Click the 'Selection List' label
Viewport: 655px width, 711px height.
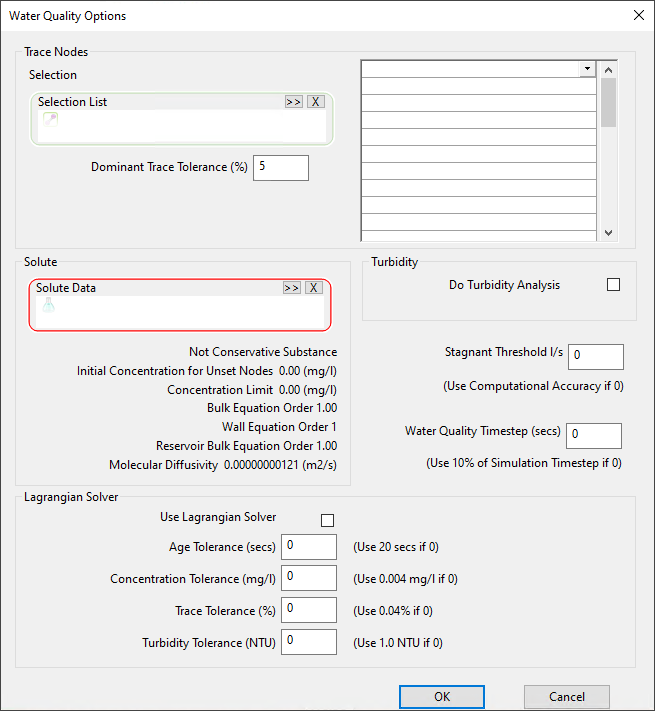tap(73, 102)
